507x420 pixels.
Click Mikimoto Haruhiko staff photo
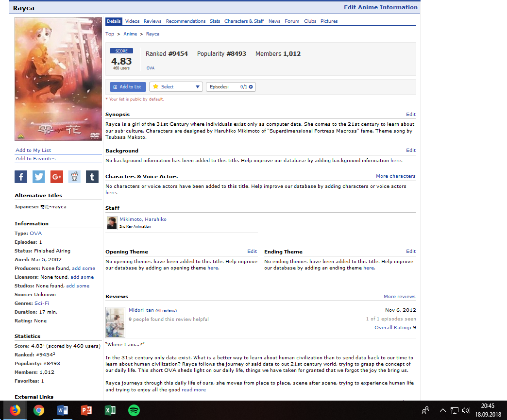pos(112,223)
